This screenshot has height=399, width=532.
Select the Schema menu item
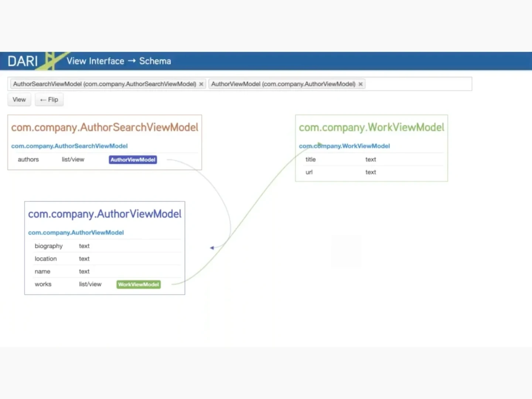155,61
